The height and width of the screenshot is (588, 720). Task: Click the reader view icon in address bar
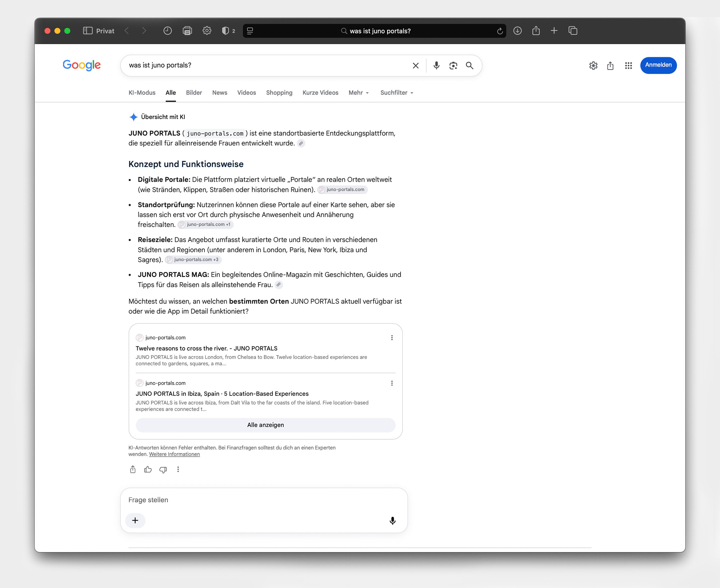coord(250,31)
